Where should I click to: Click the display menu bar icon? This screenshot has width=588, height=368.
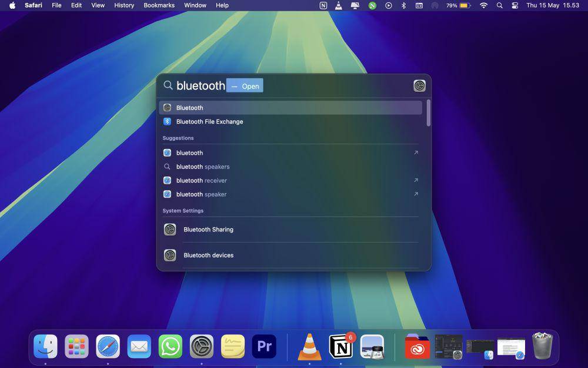(355, 6)
